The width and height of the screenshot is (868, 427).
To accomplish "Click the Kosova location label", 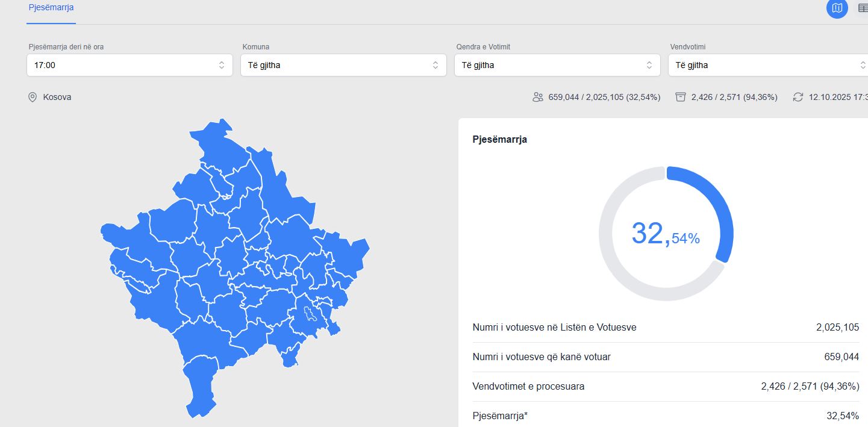I will point(57,97).
